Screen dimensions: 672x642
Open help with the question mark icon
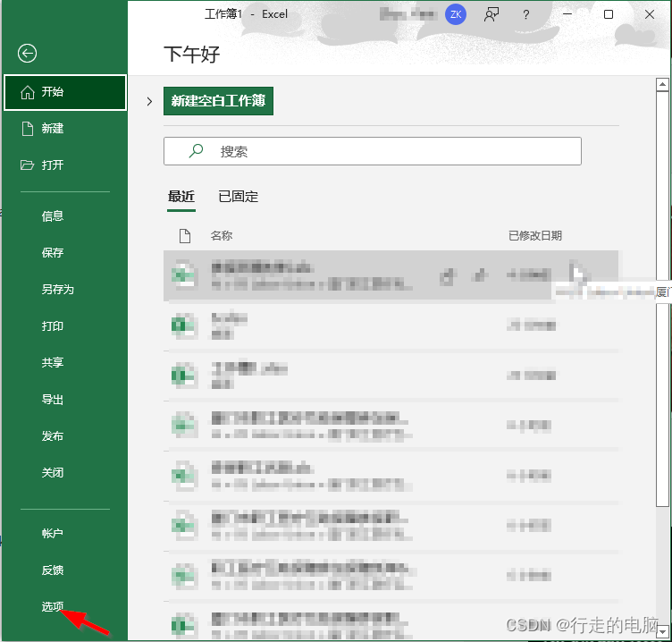[525, 15]
